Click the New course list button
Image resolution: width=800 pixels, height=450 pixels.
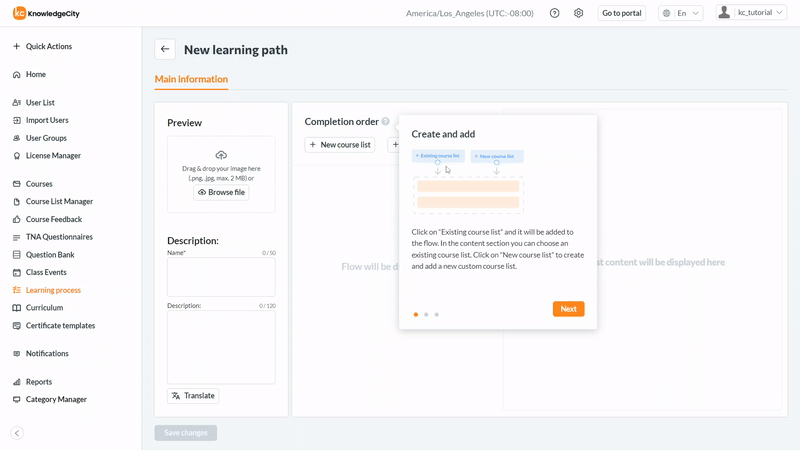(340, 145)
